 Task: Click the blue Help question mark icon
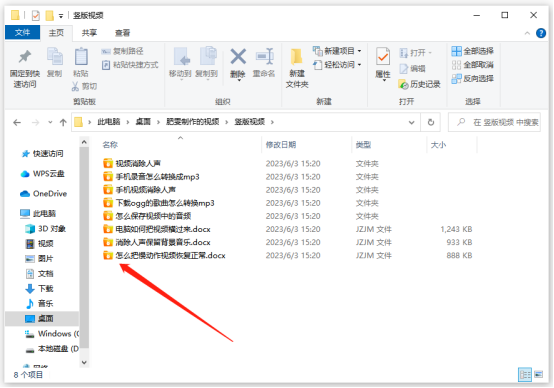541,33
